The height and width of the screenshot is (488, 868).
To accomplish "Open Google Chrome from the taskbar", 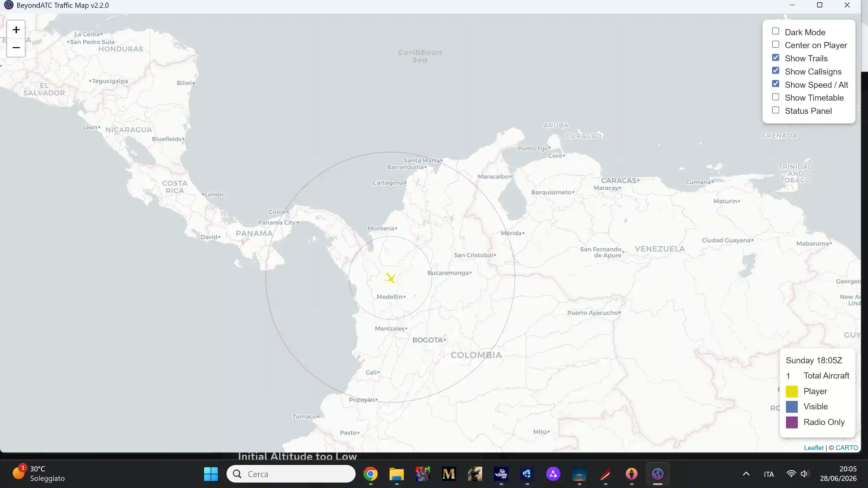I will tap(370, 474).
